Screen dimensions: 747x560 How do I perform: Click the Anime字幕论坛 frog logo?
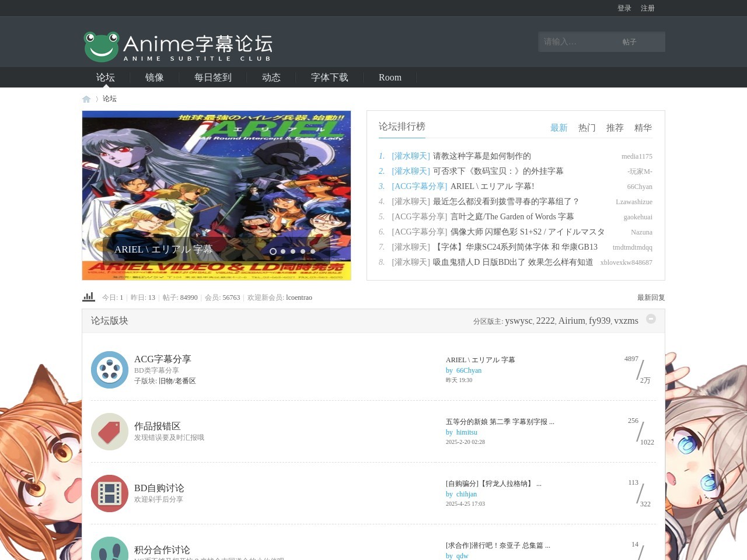178,46
